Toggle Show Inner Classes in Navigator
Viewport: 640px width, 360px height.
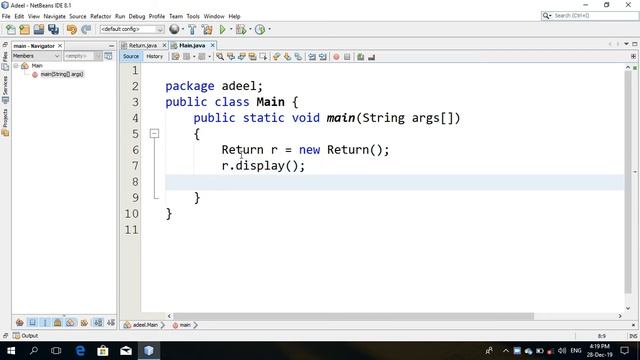point(70,322)
